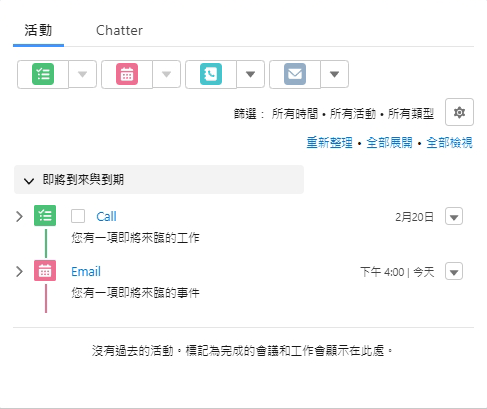Open the Call task subject link
This screenshot has width=487, height=409.
(106, 217)
